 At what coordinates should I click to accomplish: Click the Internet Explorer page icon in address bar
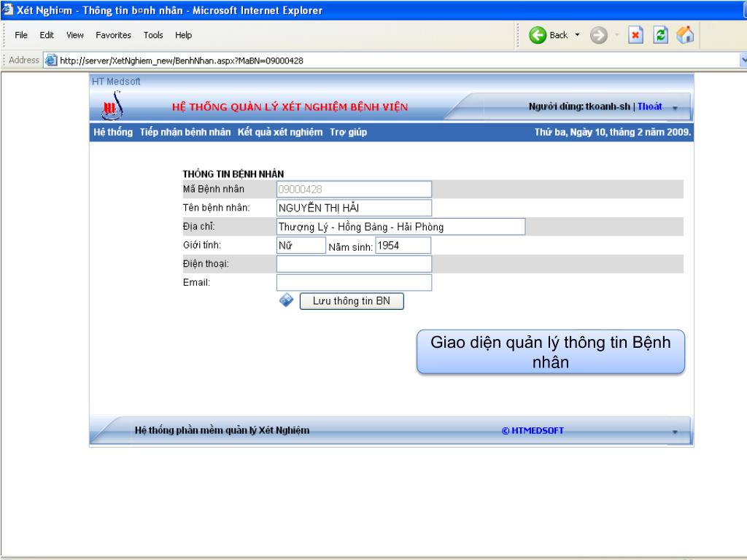[51, 61]
